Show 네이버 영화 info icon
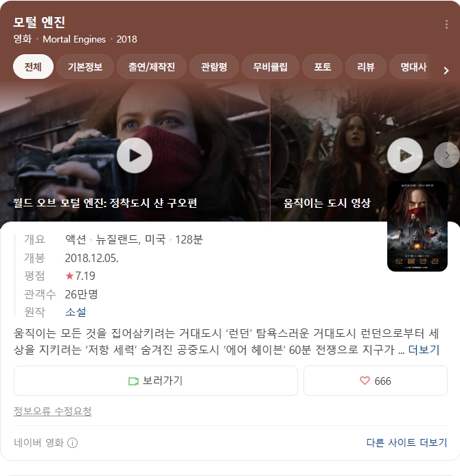This screenshot has height=476, width=460. (72, 443)
